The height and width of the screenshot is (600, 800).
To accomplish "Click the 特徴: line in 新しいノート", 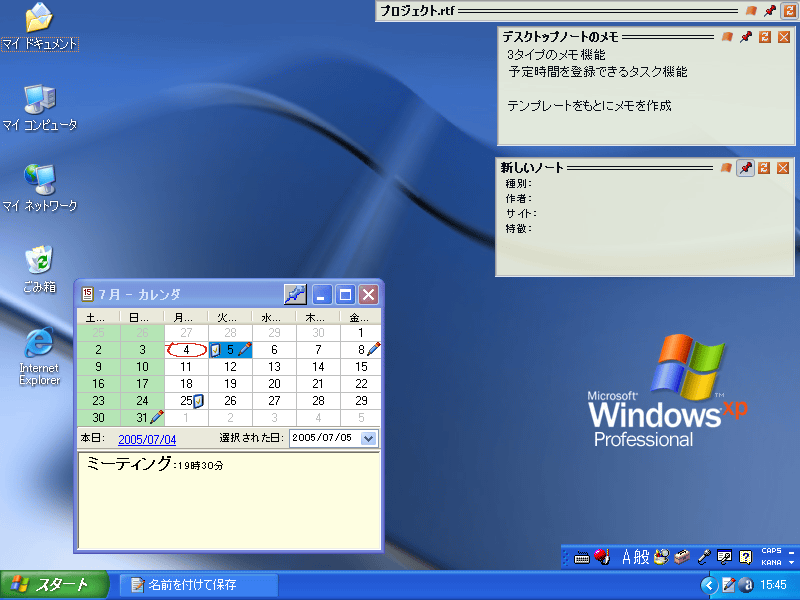I will click(x=518, y=229).
